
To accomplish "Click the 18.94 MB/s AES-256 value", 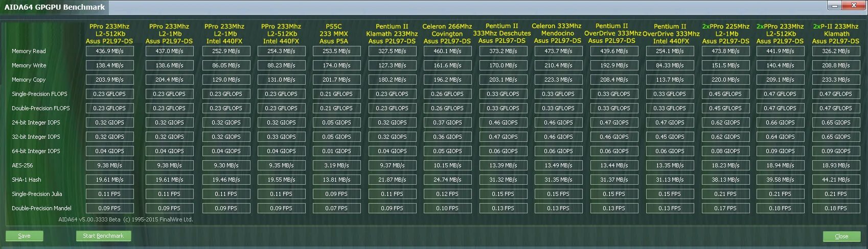I will tap(780, 165).
